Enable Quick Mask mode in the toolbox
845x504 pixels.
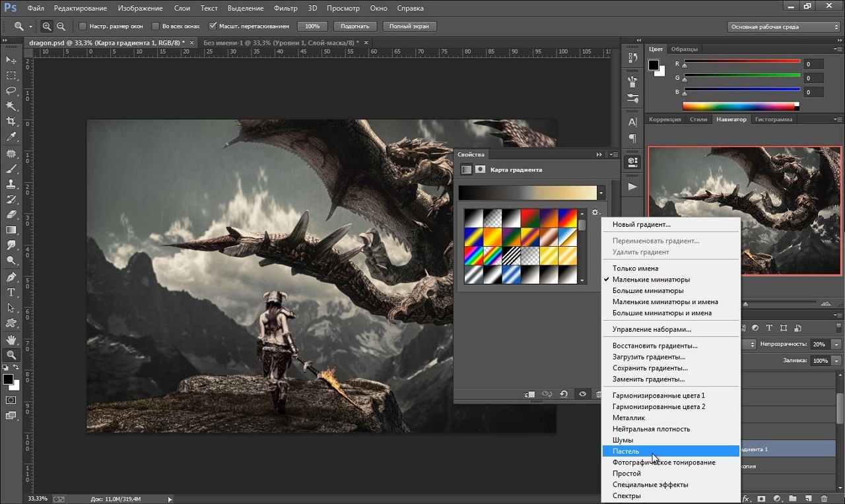click(11, 400)
